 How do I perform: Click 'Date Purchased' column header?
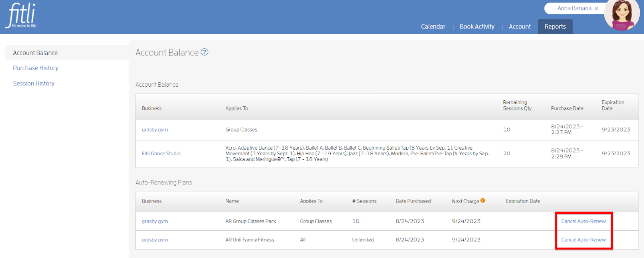coord(413,201)
